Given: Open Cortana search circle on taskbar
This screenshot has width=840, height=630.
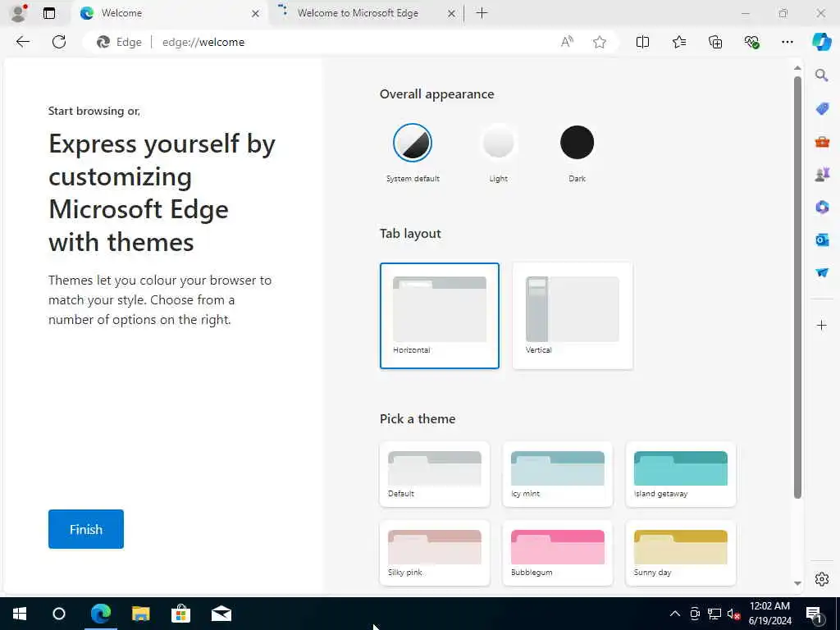Looking at the screenshot, I should point(59,614).
